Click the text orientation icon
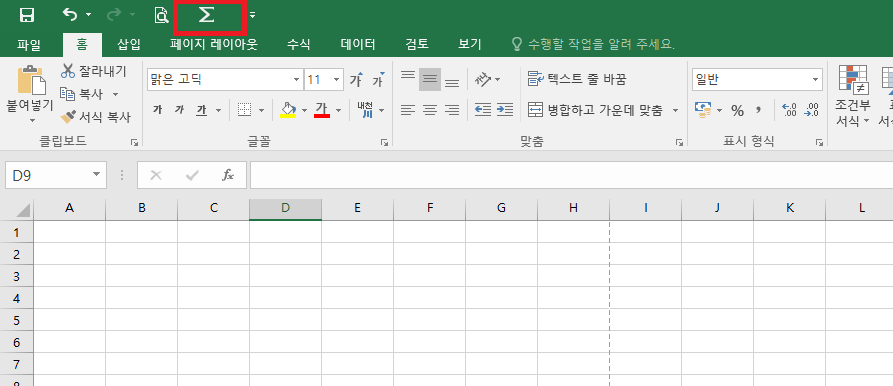 click(482, 80)
